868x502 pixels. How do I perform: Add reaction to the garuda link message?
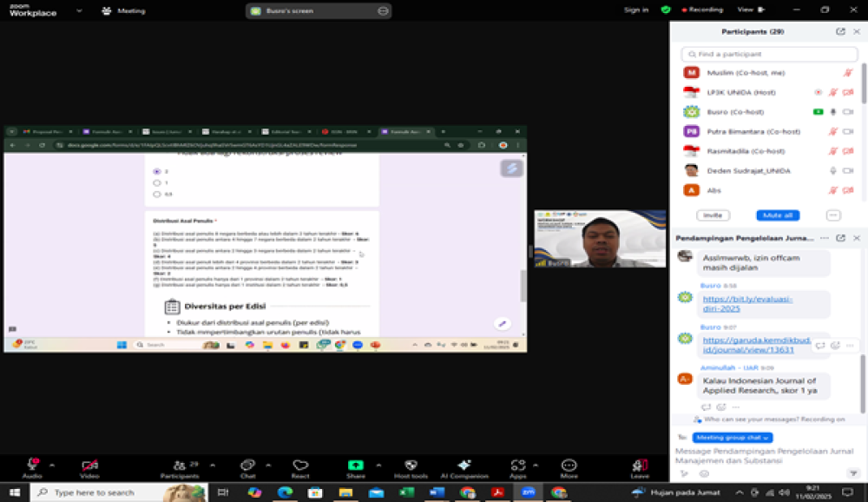(835, 345)
